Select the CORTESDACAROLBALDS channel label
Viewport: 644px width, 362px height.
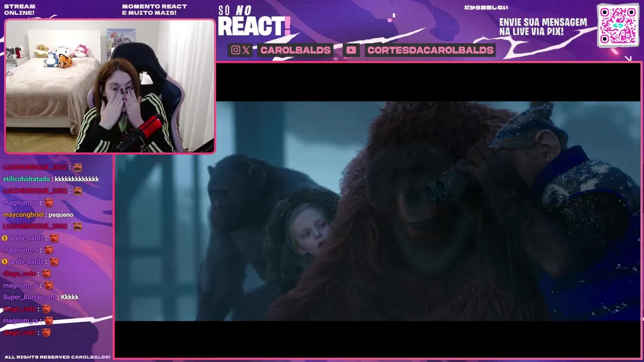430,50
